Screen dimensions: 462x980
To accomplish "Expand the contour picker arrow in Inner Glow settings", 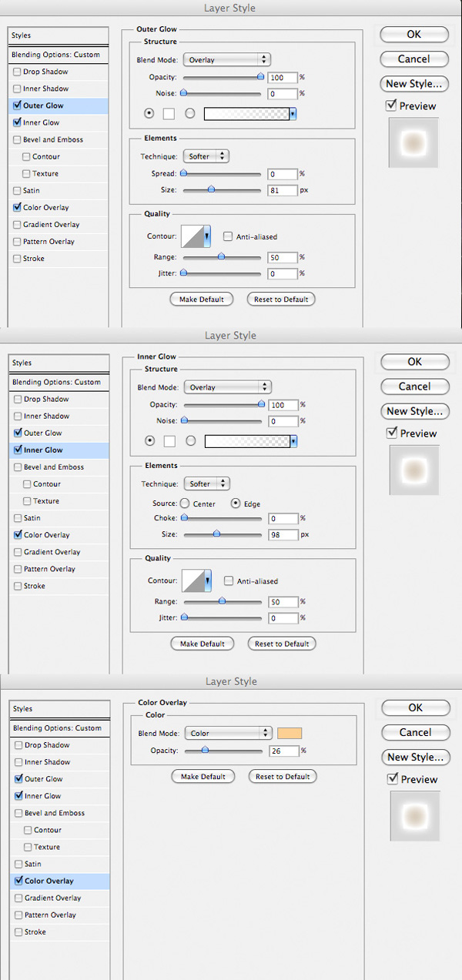I will (208, 581).
